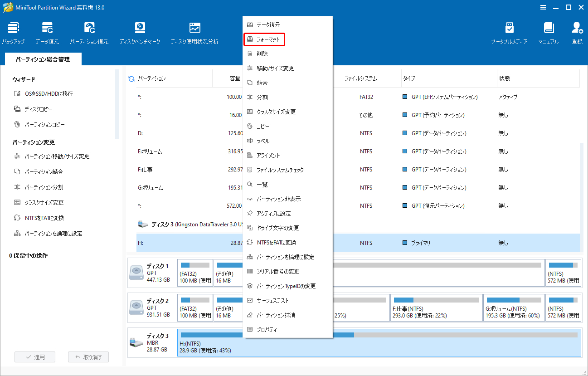Click the 登録 (Register) icon

(577, 32)
